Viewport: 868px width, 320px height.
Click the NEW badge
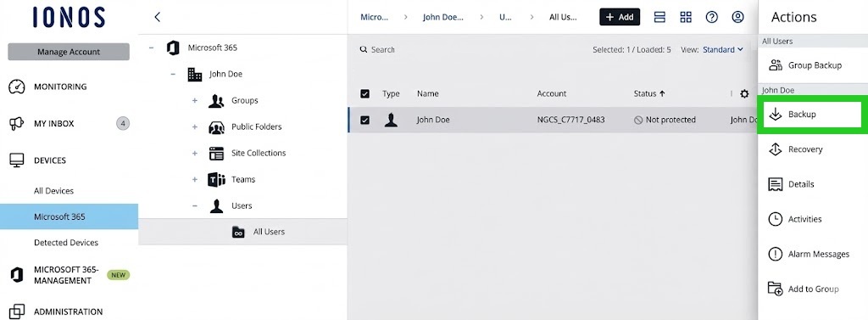118,274
